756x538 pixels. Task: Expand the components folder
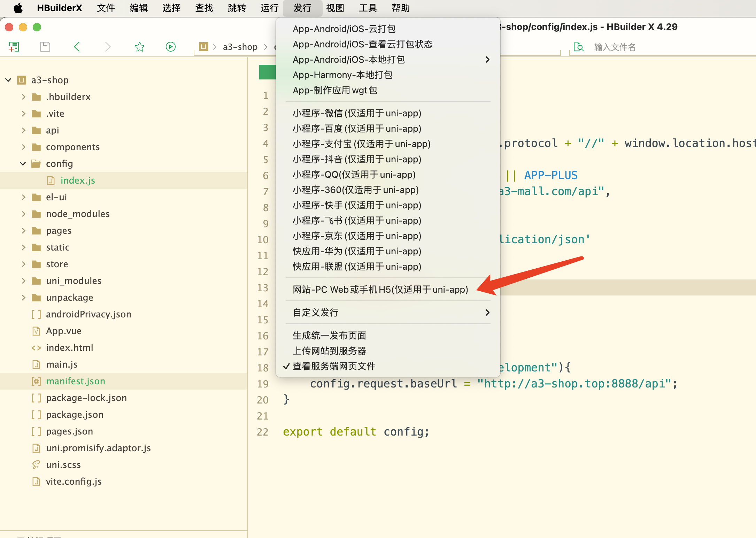click(x=23, y=147)
